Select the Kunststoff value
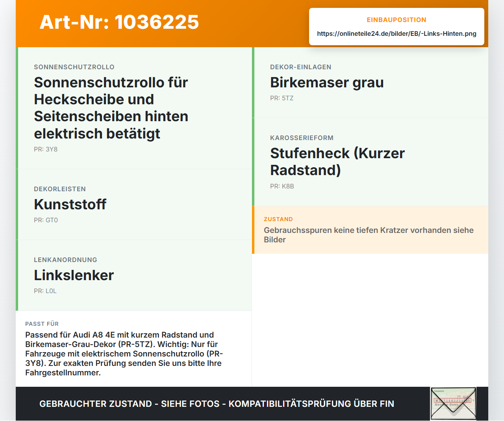504x421 pixels. (70, 205)
